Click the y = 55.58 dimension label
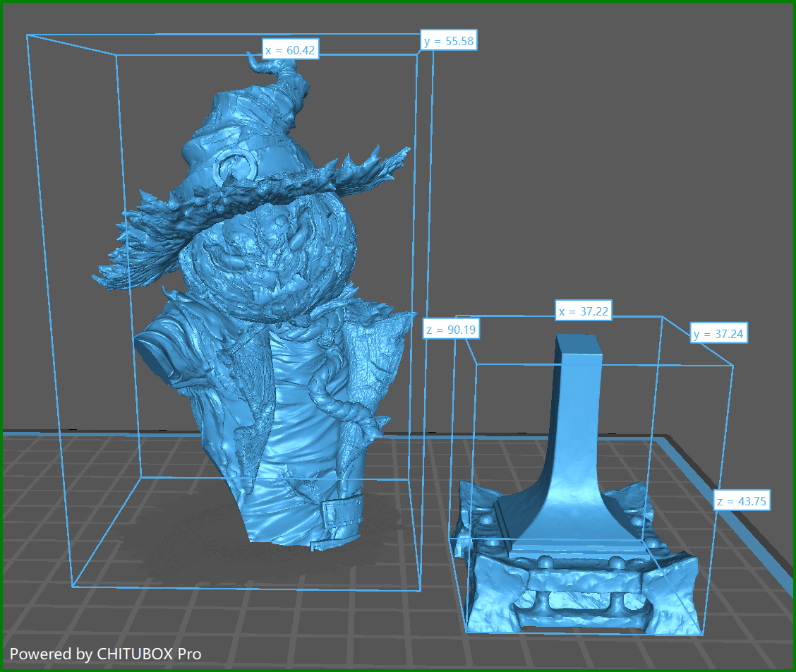Screen dimensions: 796x672 (449, 41)
